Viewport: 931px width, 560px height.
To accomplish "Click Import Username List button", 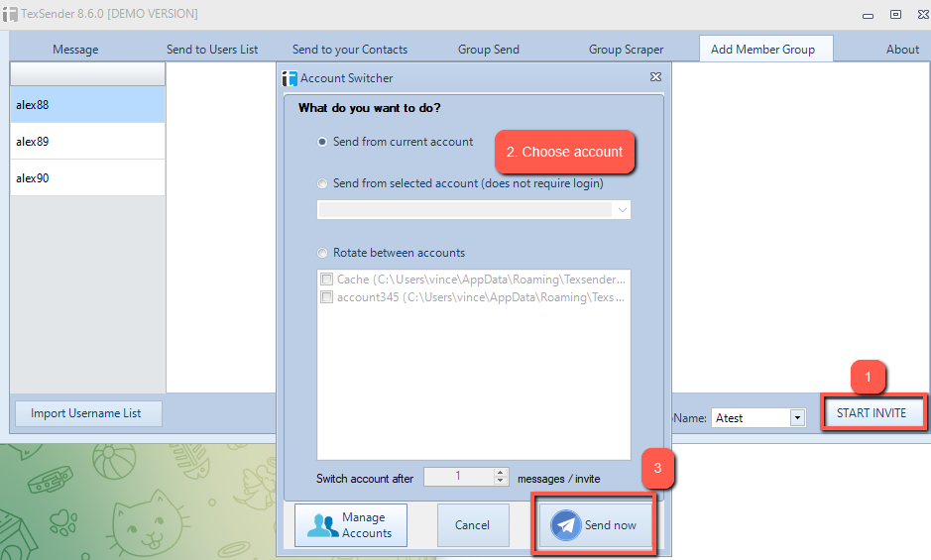I will pos(88,413).
